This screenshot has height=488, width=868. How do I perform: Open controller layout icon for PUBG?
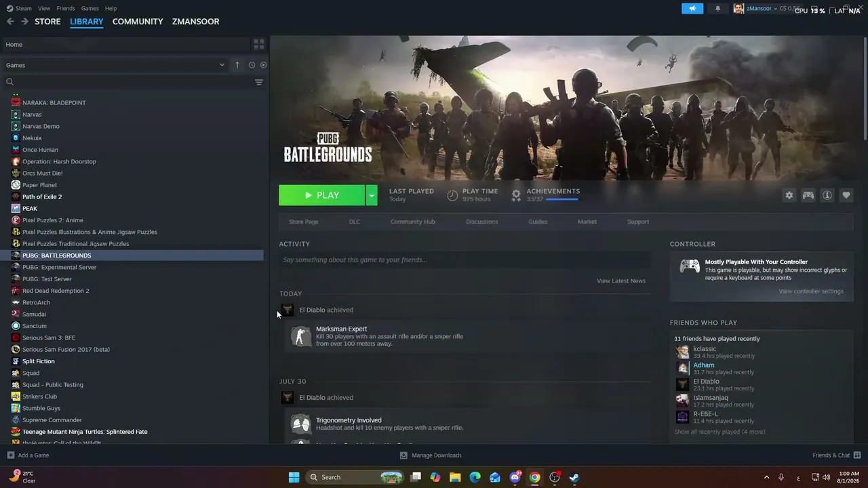808,195
